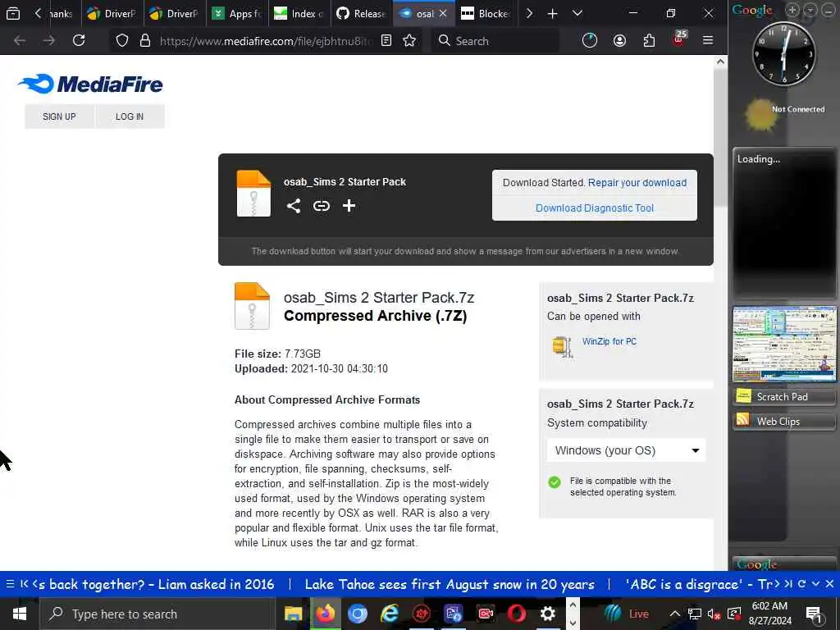
Task: Open the Firefox hamburger application menu
Action: (708, 40)
